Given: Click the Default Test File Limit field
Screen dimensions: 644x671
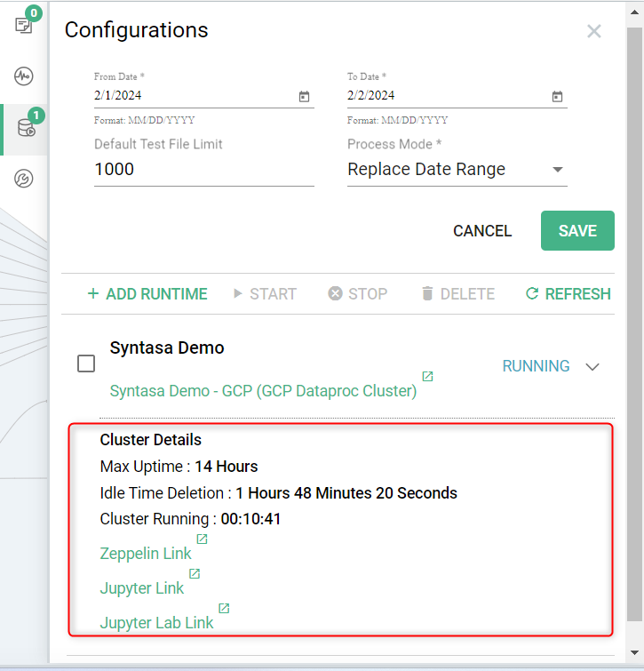Looking at the screenshot, I should 203,170.
